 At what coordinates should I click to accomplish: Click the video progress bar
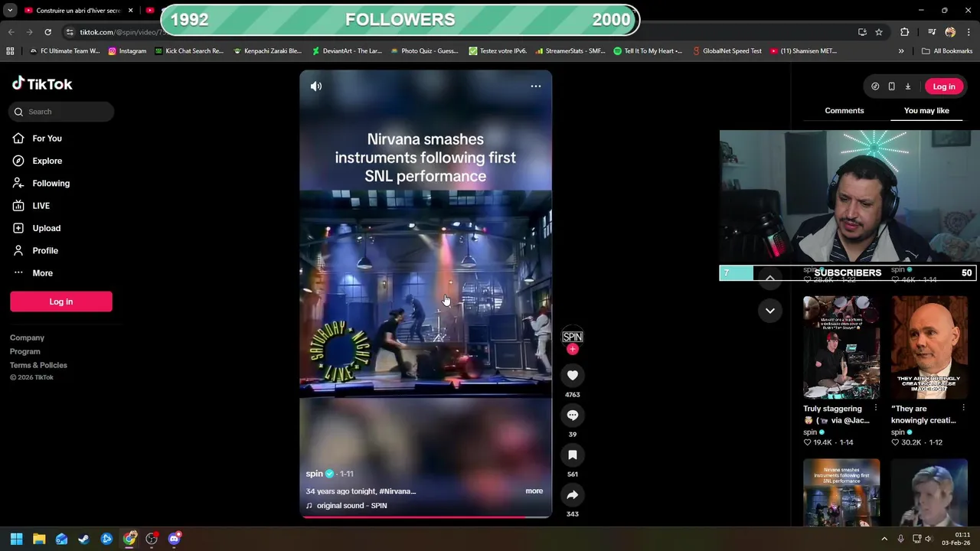click(426, 517)
